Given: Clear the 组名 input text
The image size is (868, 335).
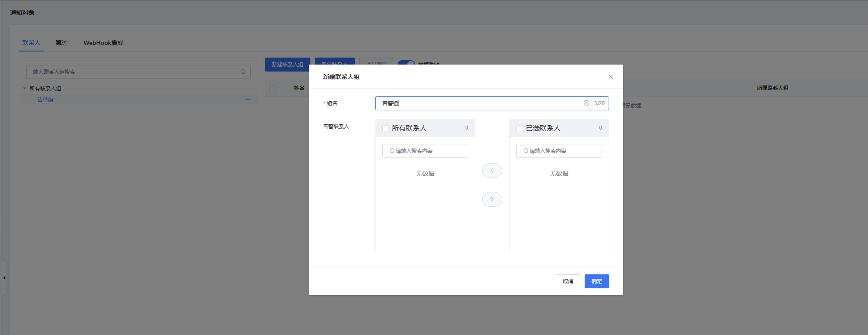Looking at the screenshot, I should (586, 103).
